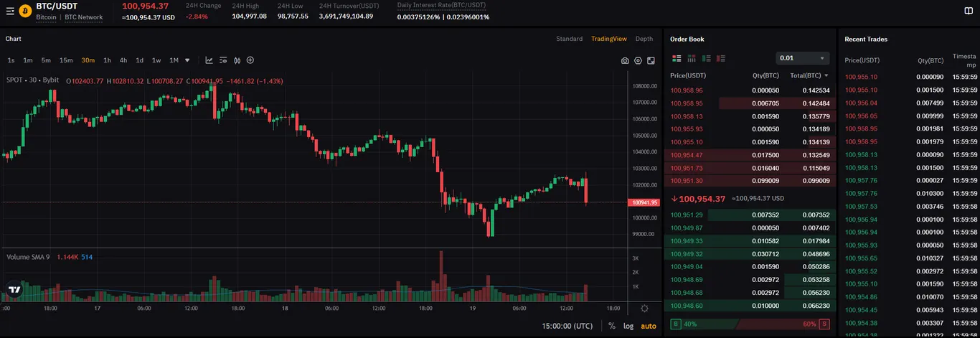Click the 100941.95 price axis label
Image resolution: width=980 pixels, height=338 pixels.
pos(644,202)
